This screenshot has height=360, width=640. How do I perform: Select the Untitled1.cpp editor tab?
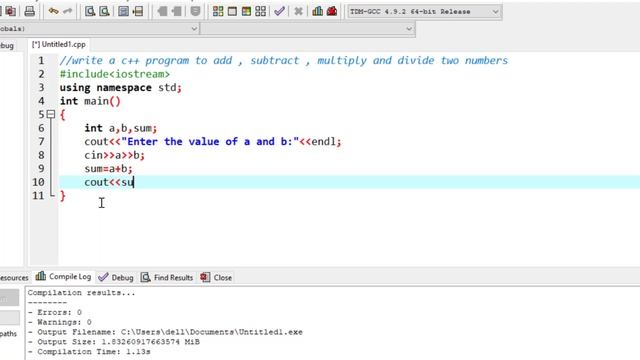pos(59,44)
